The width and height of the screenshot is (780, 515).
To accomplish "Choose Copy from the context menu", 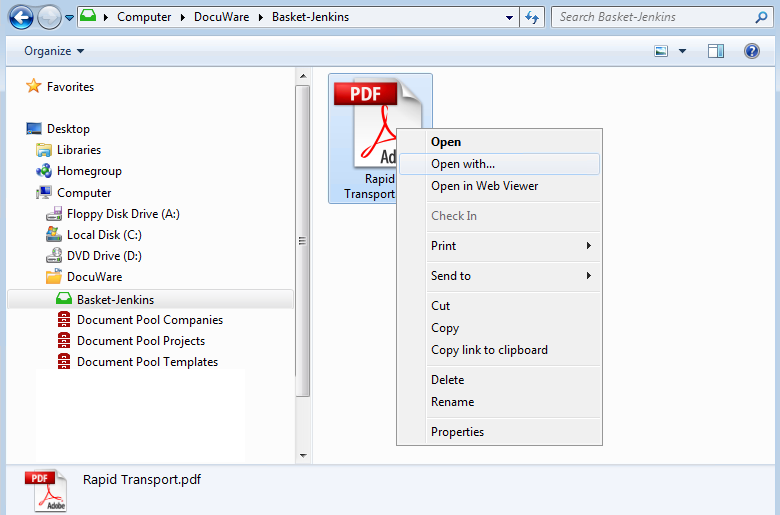I will tap(499, 328).
